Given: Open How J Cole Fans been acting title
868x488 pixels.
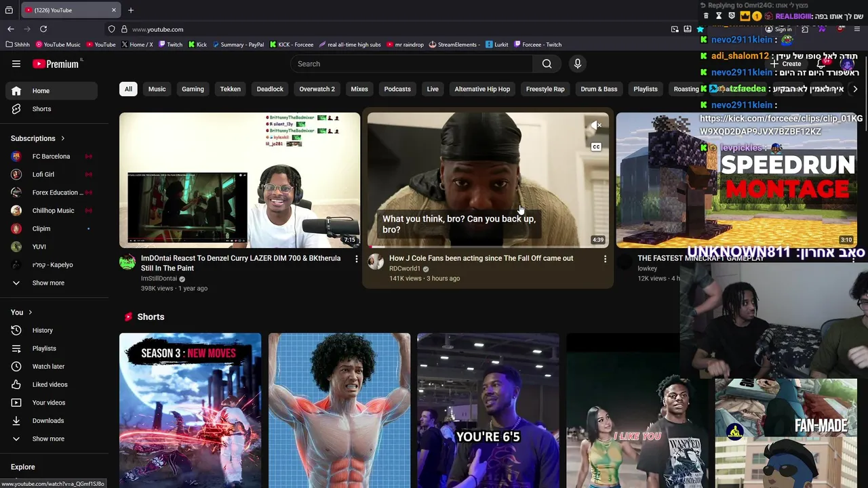Looking at the screenshot, I should [481, 258].
